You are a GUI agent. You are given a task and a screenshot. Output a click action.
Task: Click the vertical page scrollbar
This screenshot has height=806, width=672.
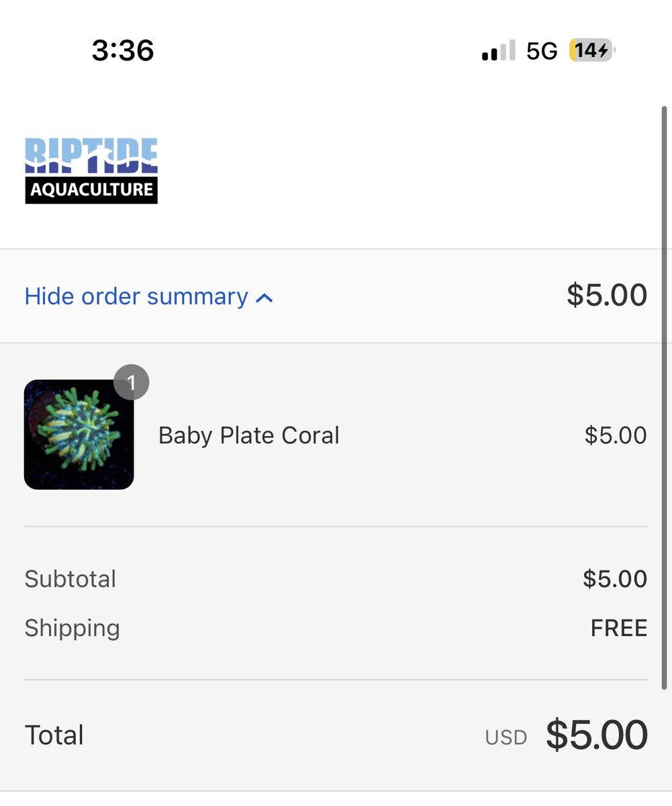click(x=665, y=403)
